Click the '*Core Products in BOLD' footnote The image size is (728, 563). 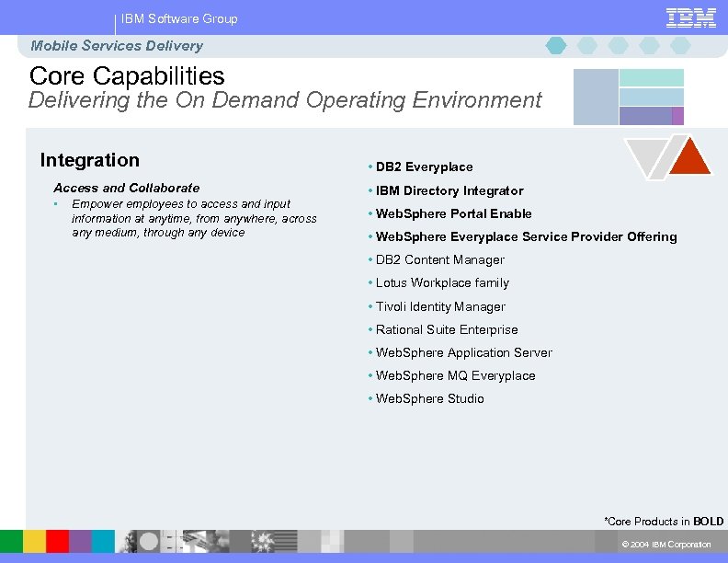pyautogui.click(x=664, y=522)
